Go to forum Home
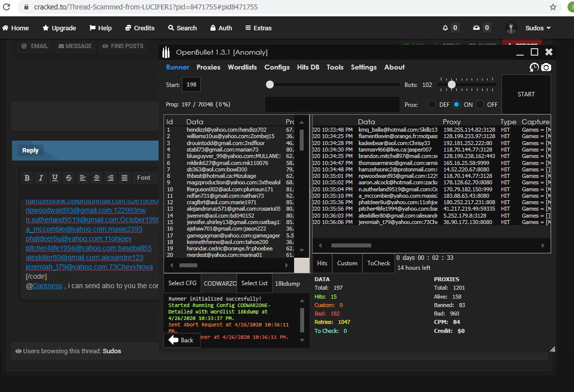 click(15, 28)
